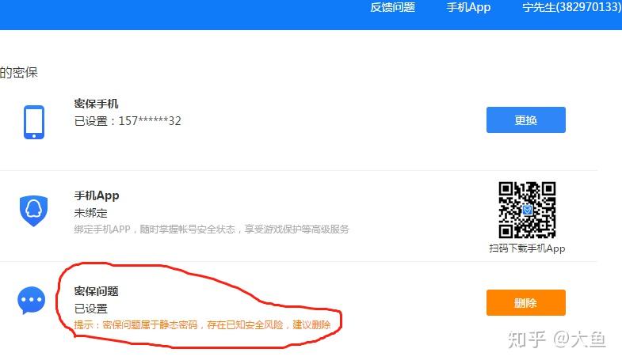This screenshot has width=622, height=364.
Task: Click the orange security risk warning text
Action: pyautogui.click(x=202, y=325)
